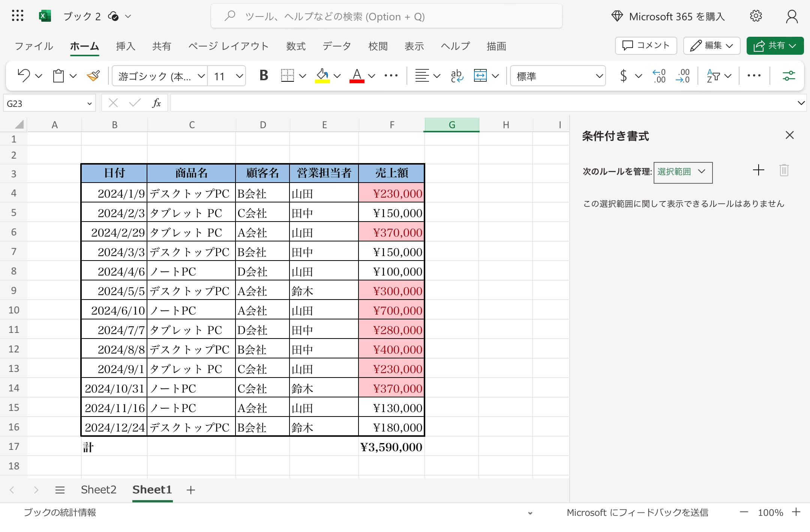Expand the formula bar chevron
Screen dimensions: 810x532
pos(801,103)
